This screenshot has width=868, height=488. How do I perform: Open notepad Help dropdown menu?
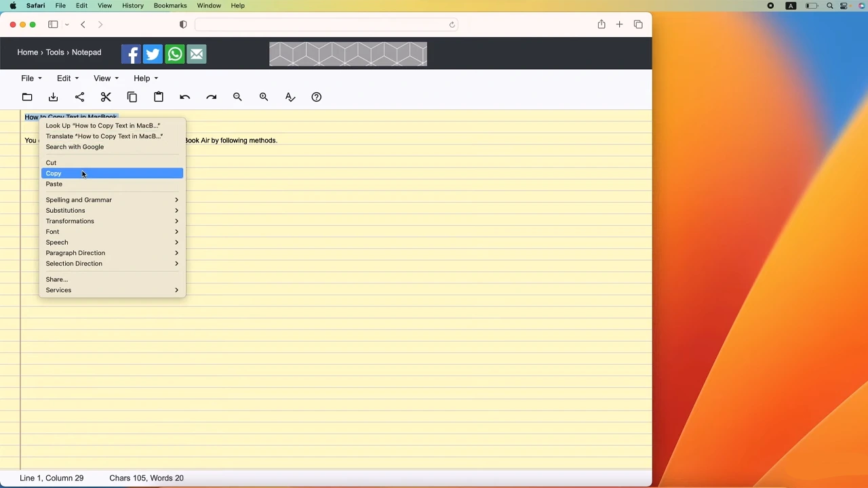click(146, 78)
